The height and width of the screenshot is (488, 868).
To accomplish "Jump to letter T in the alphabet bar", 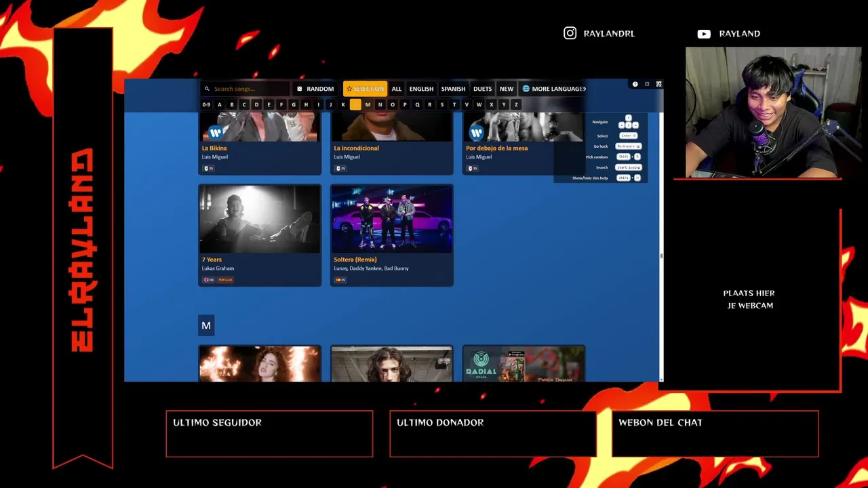I will (454, 105).
